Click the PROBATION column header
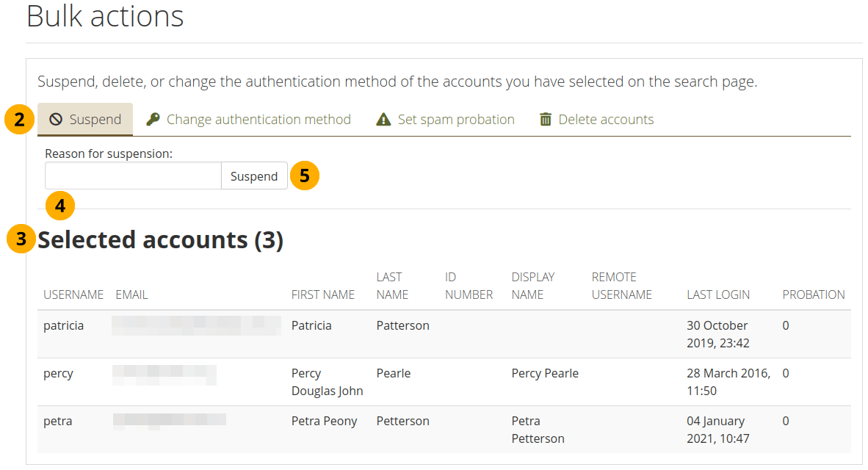This screenshot has width=868, height=470. tap(814, 294)
